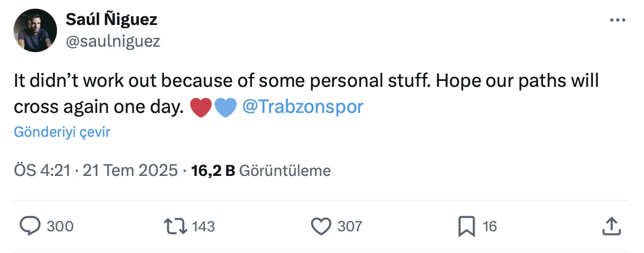The width and height of the screenshot is (644, 253).
Task: Click the 16 bookmarks count
Action: click(490, 226)
